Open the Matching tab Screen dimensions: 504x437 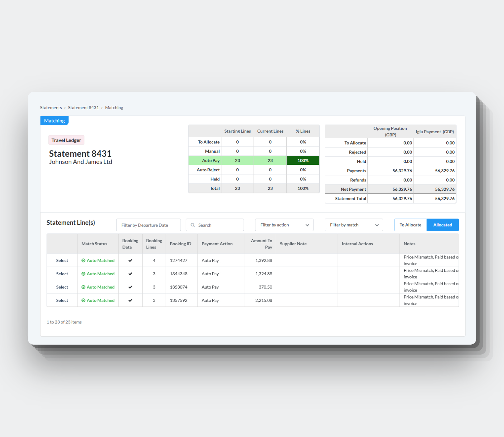[x=54, y=121]
